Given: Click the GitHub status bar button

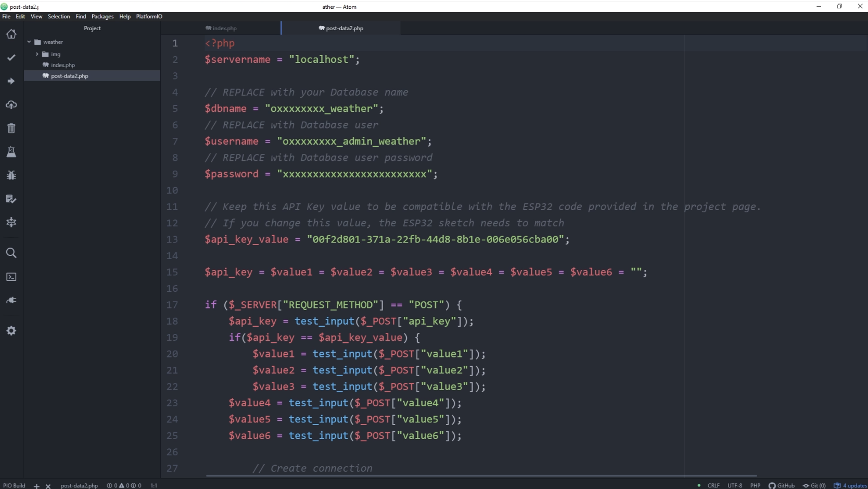Looking at the screenshot, I should pos(782,485).
